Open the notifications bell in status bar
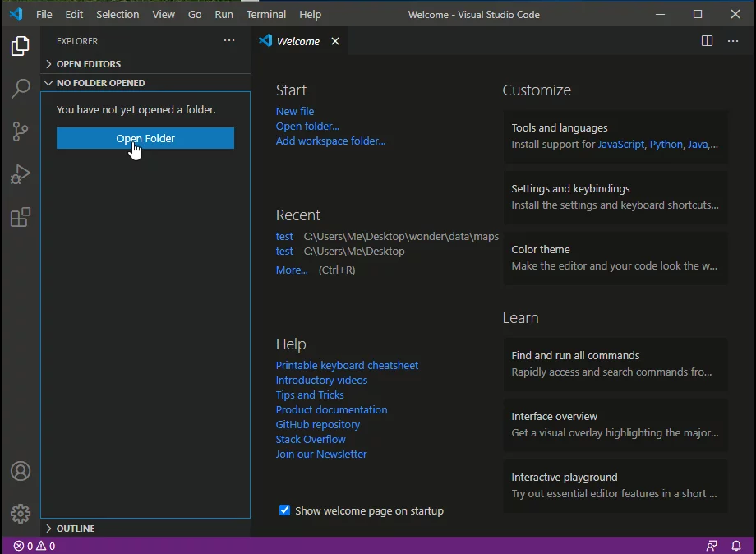This screenshot has width=756, height=554. tap(736, 546)
